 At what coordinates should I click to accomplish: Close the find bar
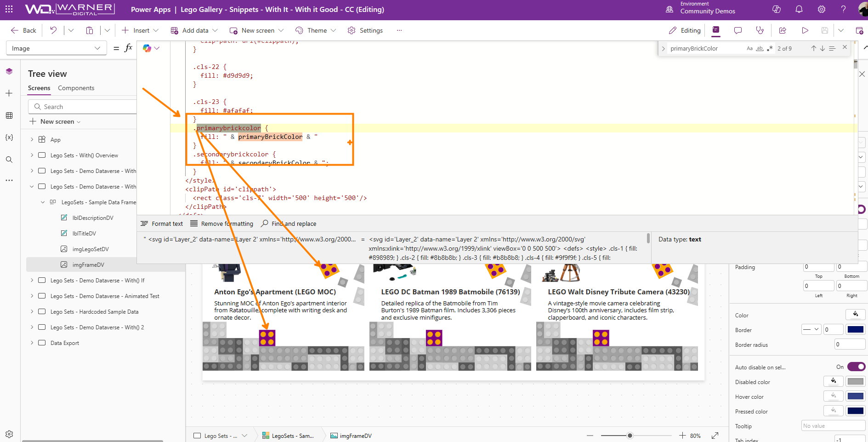pyautogui.click(x=845, y=47)
